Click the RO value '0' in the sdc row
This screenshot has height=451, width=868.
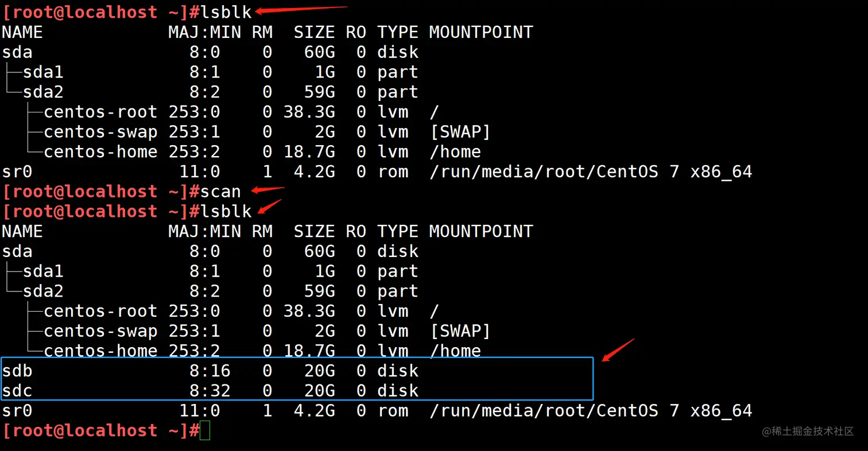tap(361, 391)
